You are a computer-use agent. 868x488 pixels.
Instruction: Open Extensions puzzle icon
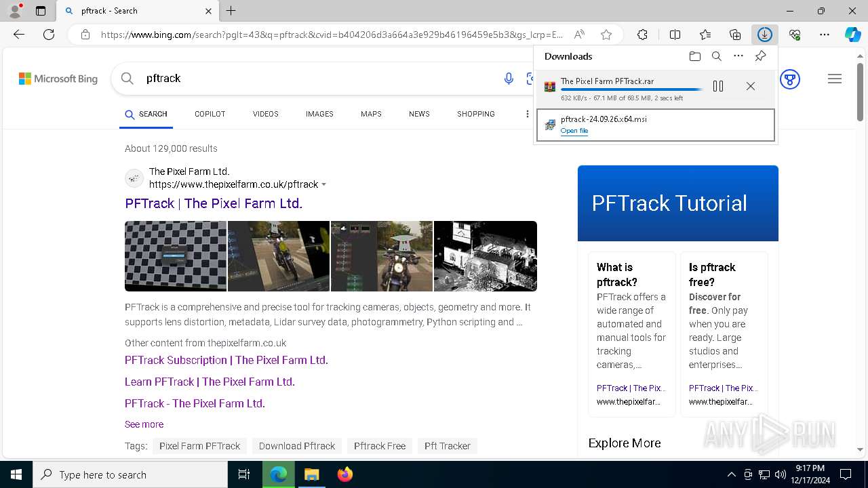[642, 35]
